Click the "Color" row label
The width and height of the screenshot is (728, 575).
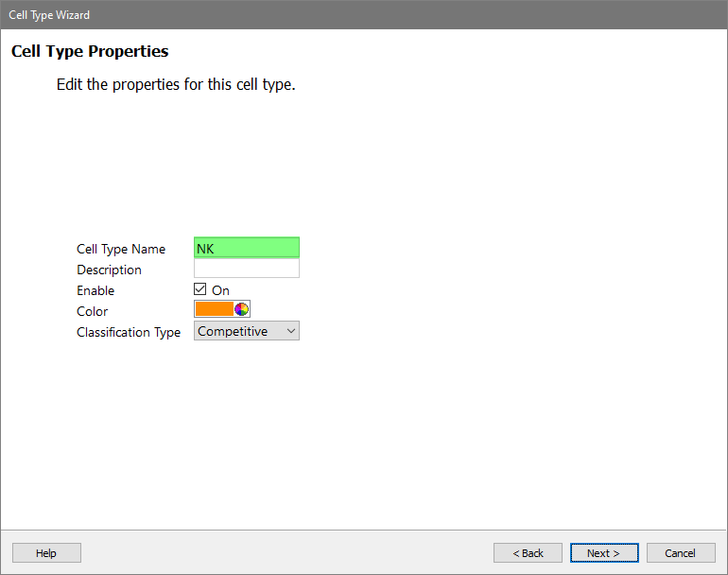[x=92, y=311]
